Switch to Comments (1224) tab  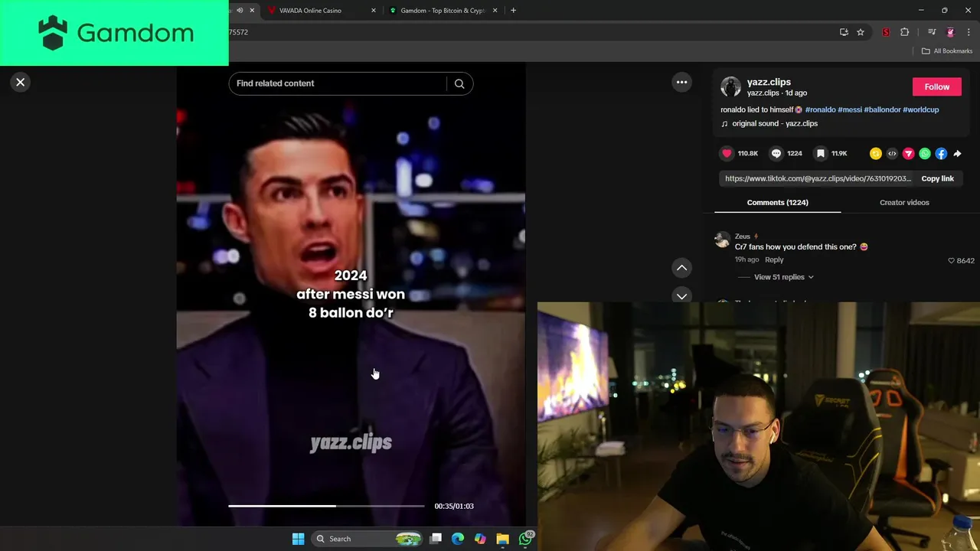777,202
